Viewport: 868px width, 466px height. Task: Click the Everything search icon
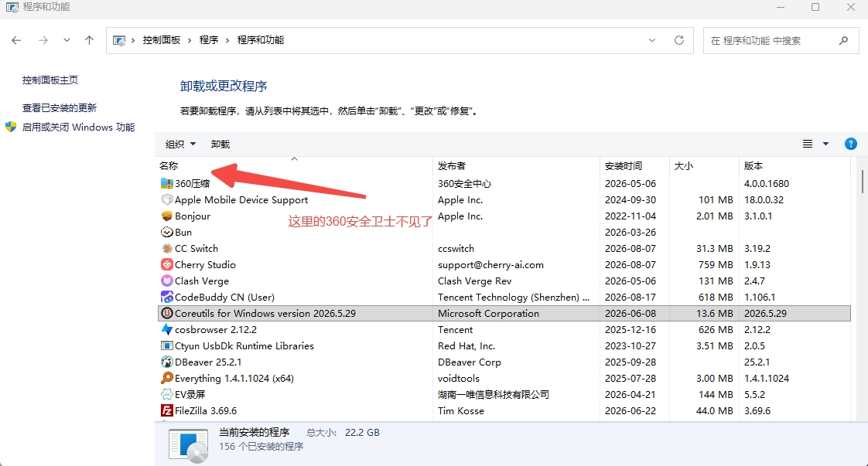point(166,378)
